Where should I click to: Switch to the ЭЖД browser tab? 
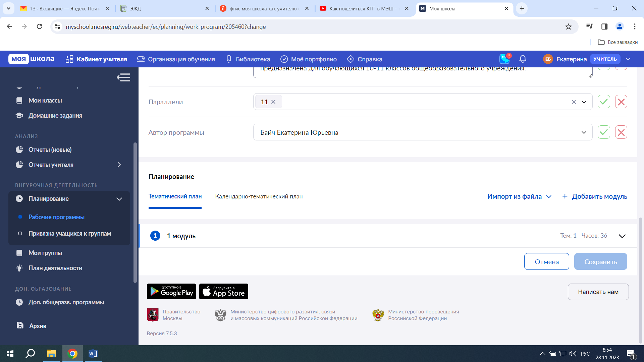coord(164,8)
